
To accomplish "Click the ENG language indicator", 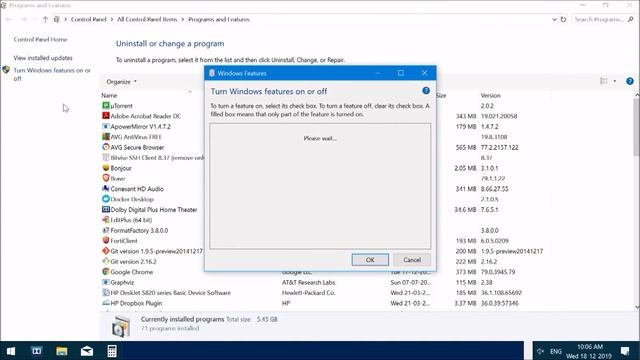I will coord(556,351).
